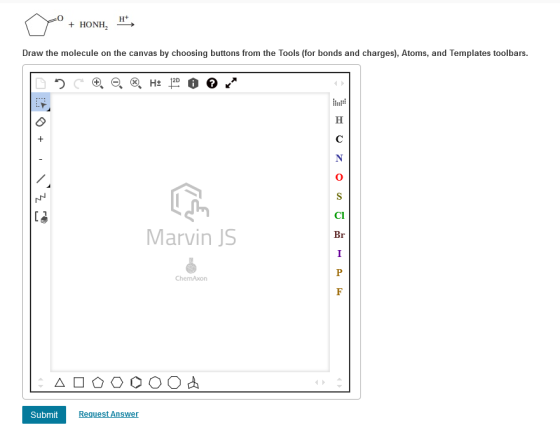Select the cyclobutane square template
Viewport: 560px width, 432px height.
(x=79, y=383)
